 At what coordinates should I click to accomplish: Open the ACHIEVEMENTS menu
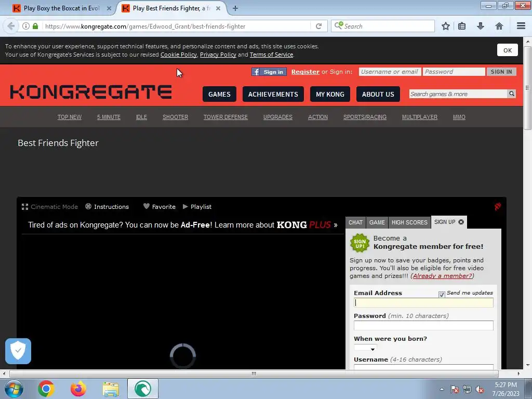coord(273,94)
